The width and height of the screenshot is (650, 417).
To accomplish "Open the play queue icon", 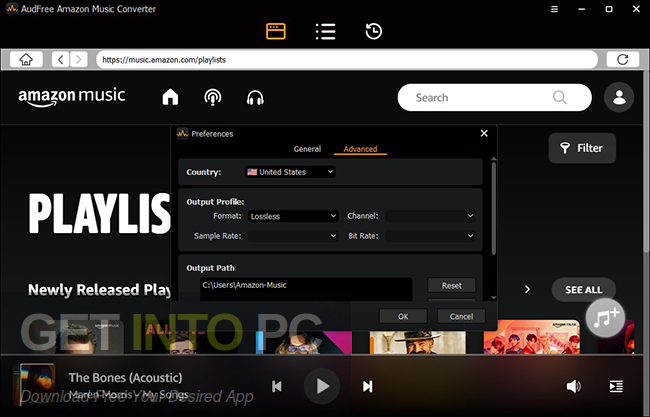I will 616,386.
